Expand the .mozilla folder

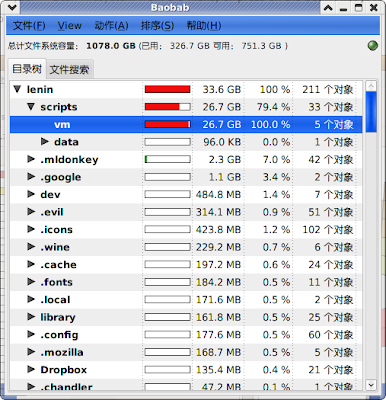tap(31, 352)
